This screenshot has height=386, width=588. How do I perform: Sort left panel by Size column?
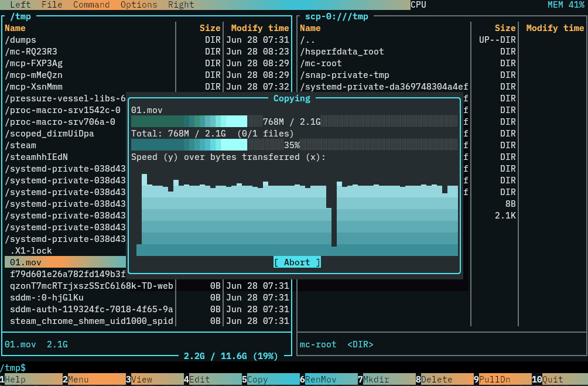(x=210, y=28)
